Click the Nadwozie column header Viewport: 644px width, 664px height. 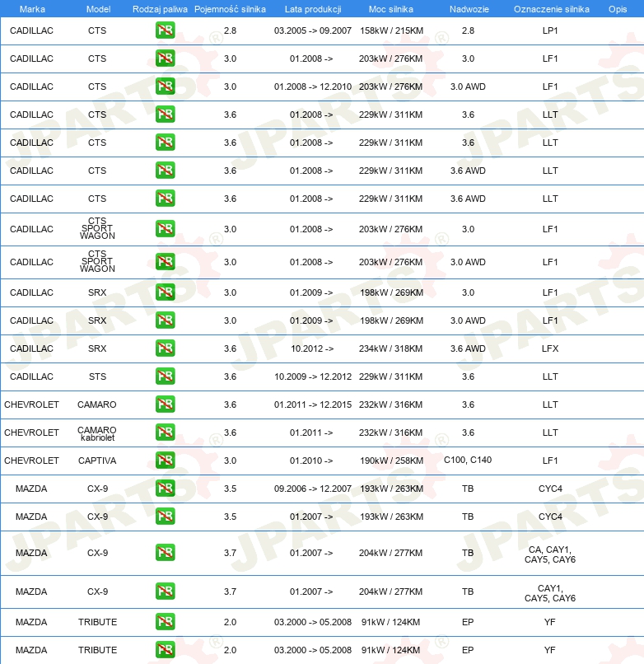click(x=469, y=9)
